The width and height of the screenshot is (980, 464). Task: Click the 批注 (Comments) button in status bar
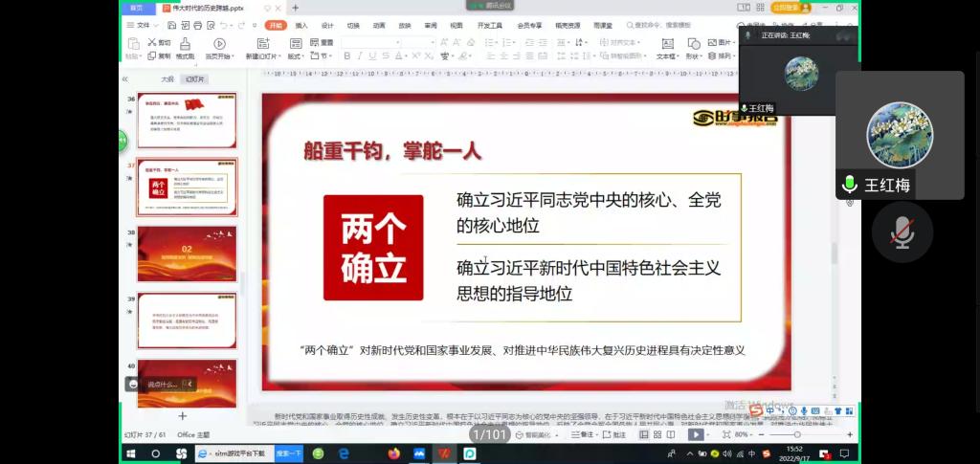(x=613, y=434)
